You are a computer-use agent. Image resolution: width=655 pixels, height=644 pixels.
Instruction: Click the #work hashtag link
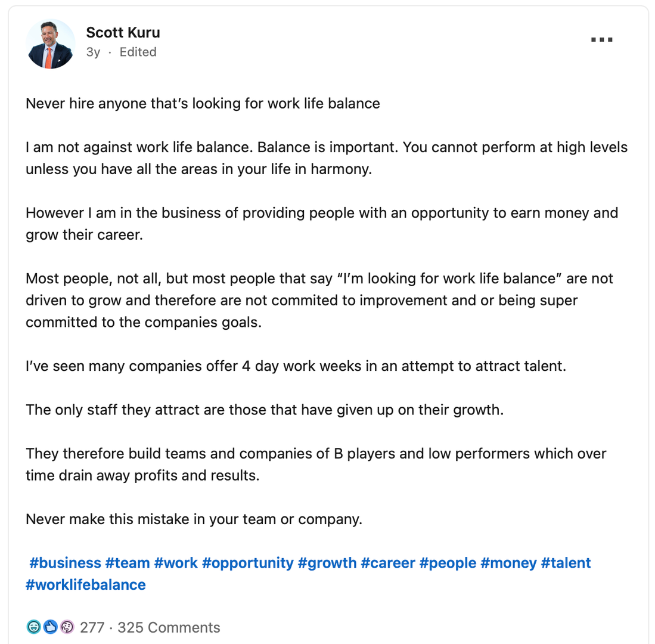click(x=175, y=563)
